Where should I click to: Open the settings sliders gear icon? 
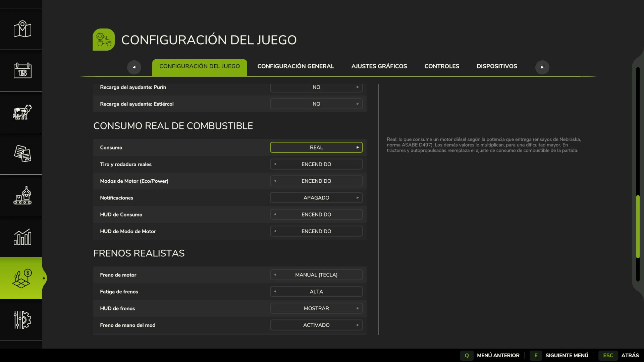click(x=22, y=320)
